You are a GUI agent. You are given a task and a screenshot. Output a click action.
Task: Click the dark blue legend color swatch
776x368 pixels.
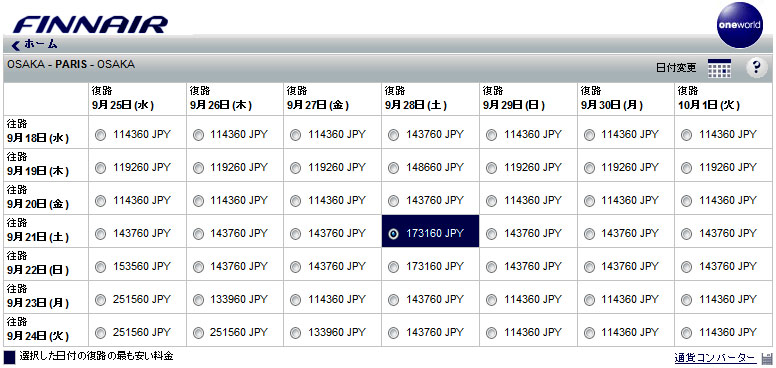point(9,357)
